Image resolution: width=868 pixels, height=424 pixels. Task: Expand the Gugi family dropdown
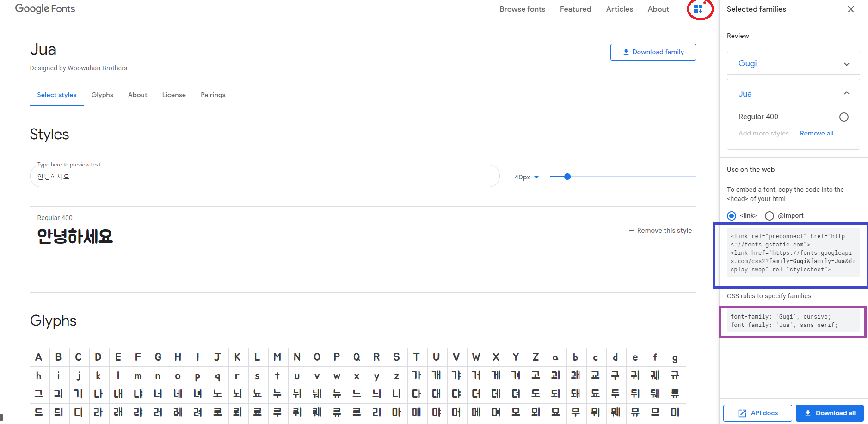pos(846,64)
